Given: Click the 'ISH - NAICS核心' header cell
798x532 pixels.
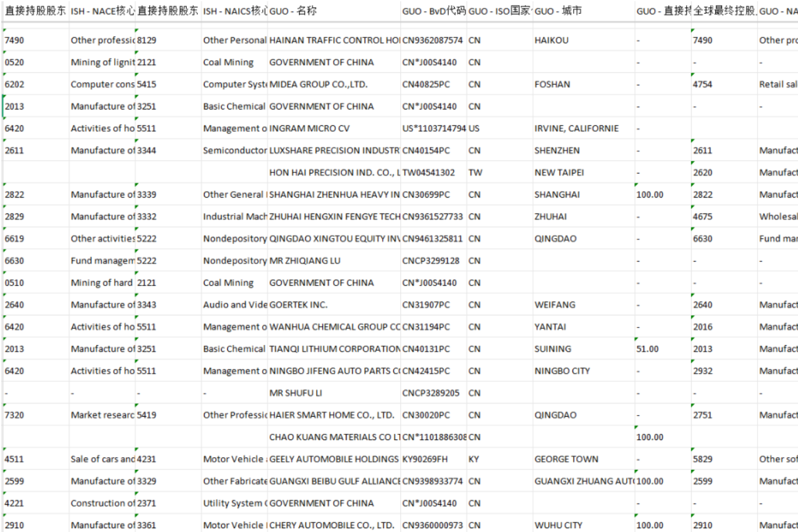Looking at the screenshot, I should click(234, 11).
